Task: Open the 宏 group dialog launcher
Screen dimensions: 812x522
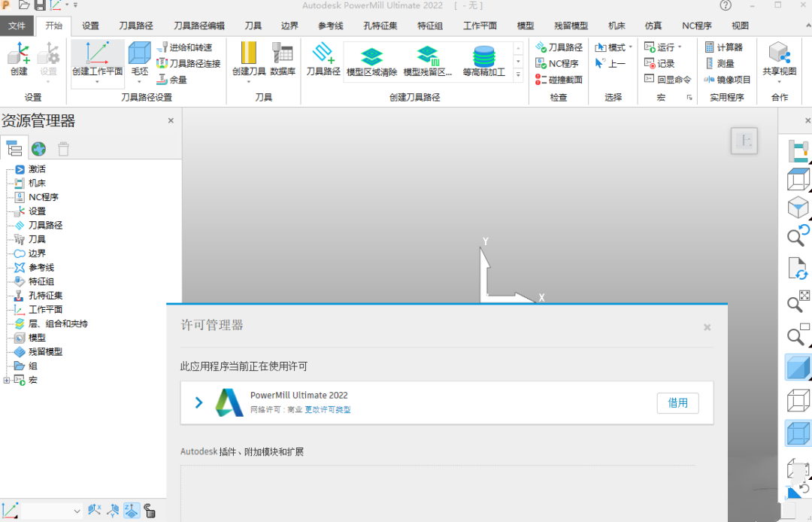Action: [689, 97]
